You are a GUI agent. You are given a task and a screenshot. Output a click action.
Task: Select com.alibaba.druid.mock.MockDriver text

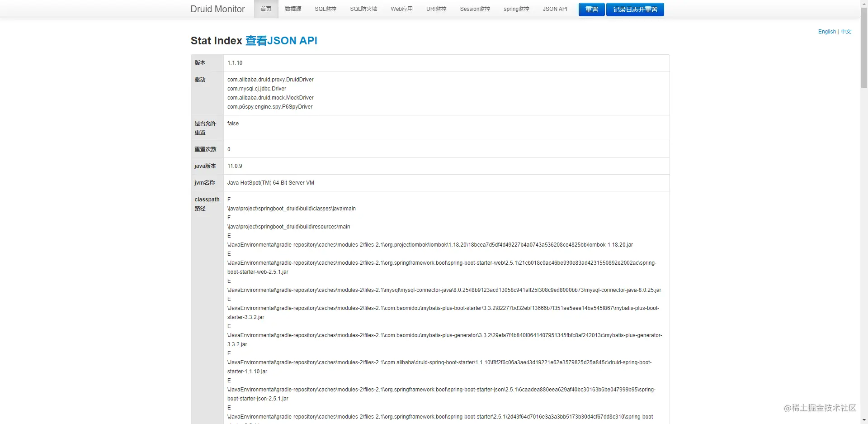(270, 98)
